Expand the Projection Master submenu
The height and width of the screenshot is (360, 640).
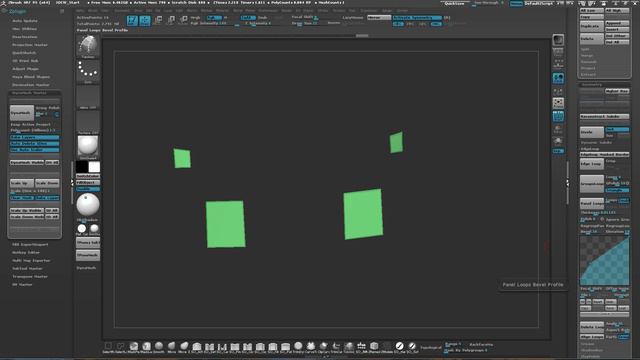[29, 44]
